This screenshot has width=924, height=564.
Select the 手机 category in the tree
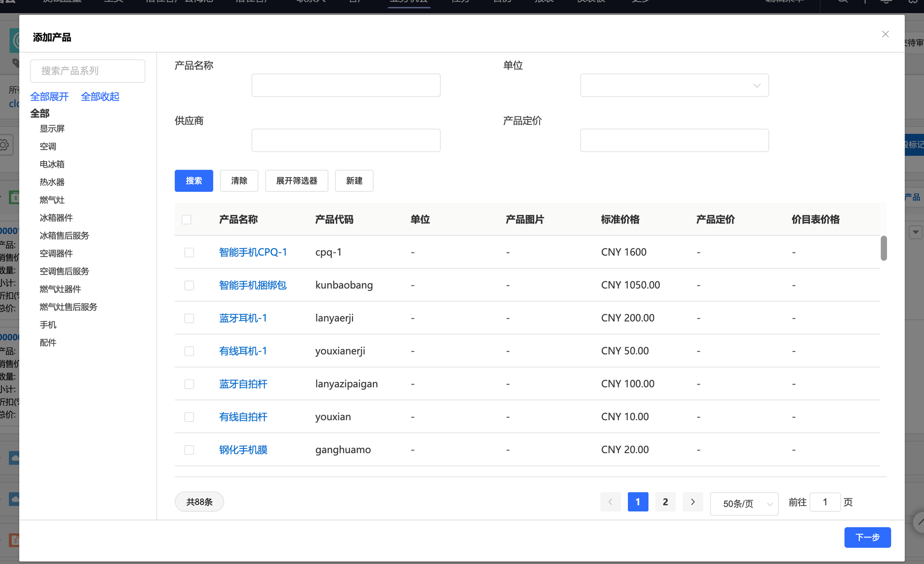coord(48,325)
